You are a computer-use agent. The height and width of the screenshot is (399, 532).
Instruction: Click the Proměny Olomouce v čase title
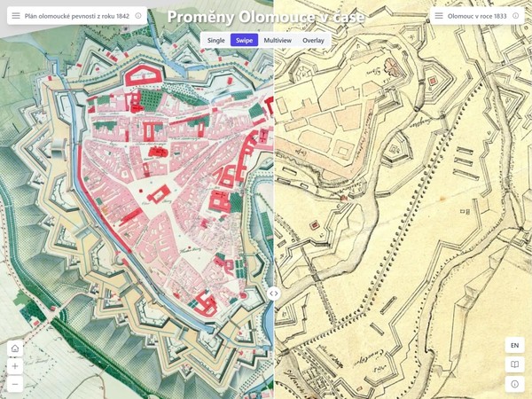pos(266,18)
